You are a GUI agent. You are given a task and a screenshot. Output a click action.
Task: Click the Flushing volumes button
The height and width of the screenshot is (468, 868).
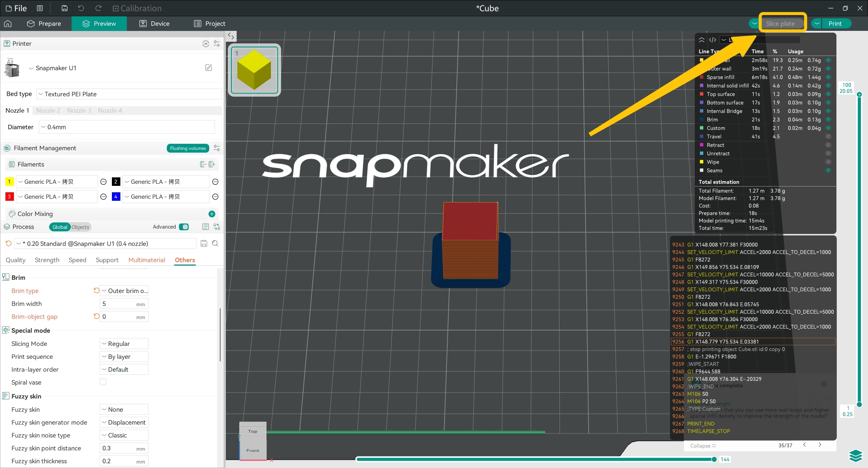(188, 148)
